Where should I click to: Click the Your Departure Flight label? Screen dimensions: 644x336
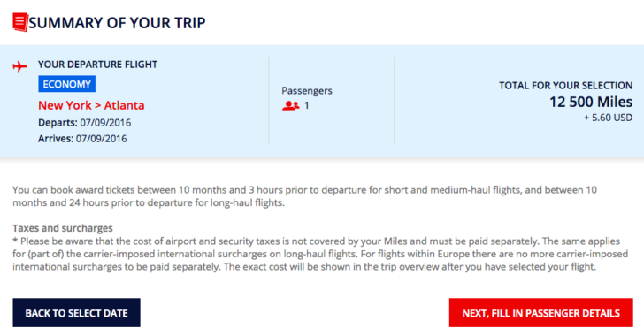pyautogui.click(x=97, y=65)
